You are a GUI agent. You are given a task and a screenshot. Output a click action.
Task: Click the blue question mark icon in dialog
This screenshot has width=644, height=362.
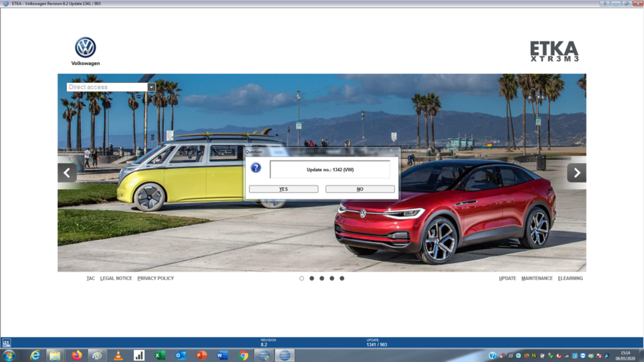pyautogui.click(x=256, y=167)
